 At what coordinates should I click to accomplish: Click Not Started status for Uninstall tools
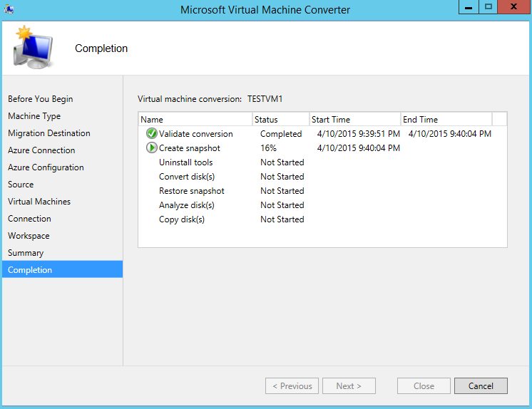[x=282, y=162]
